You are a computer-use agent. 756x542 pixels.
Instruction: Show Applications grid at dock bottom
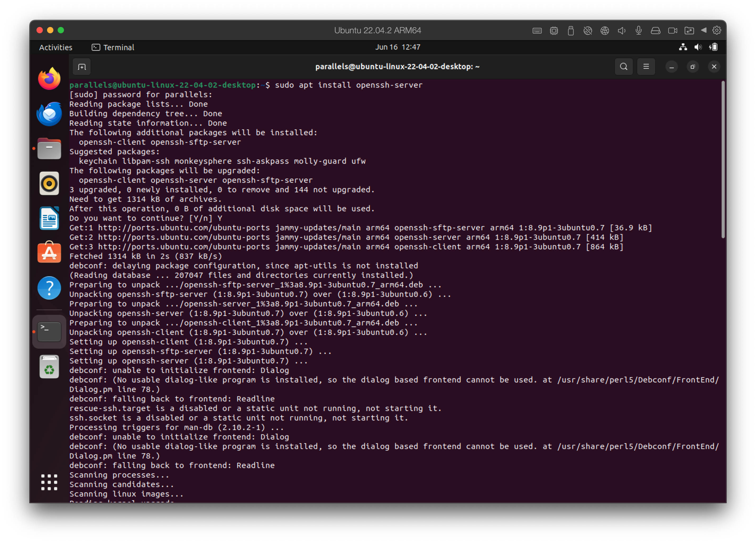pyautogui.click(x=49, y=482)
